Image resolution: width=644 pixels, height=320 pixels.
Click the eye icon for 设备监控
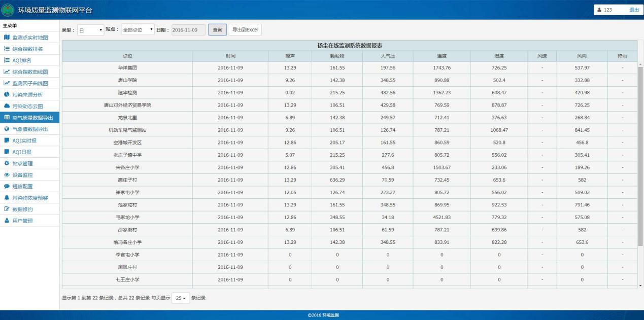(x=7, y=175)
